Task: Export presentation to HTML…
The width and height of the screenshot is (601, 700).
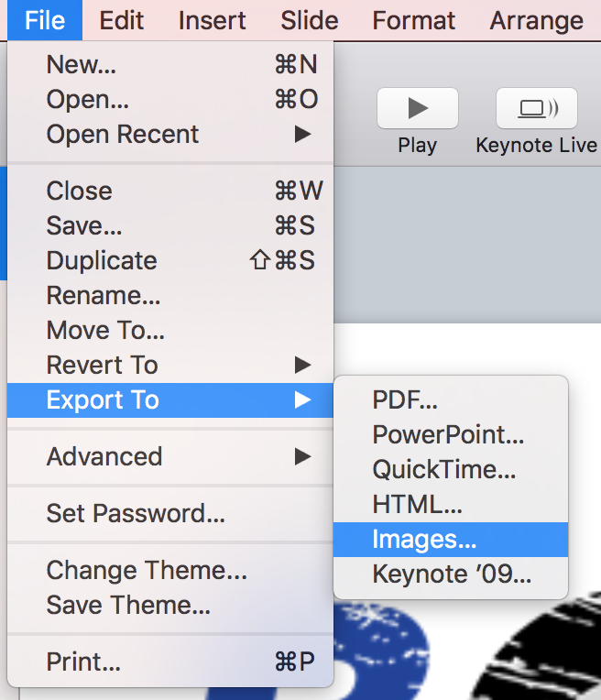Action: click(451, 505)
